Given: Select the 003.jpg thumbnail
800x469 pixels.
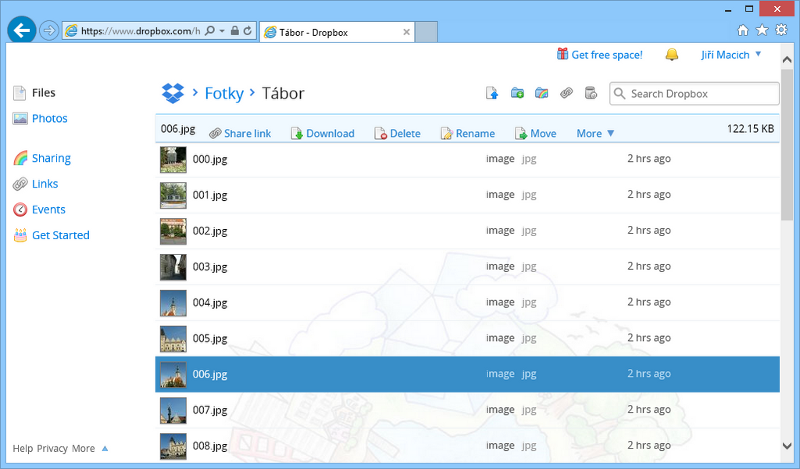Looking at the screenshot, I should point(173,267).
